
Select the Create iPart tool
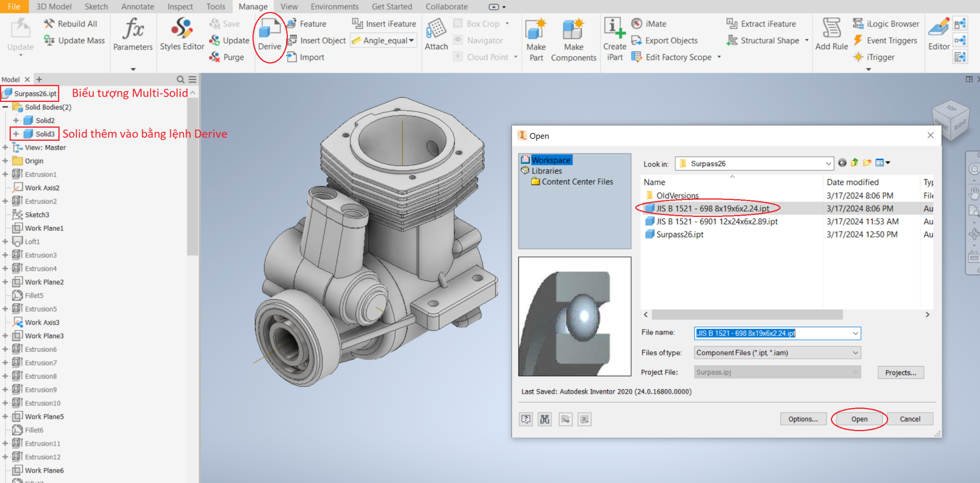pyautogui.click(x=614, y=38)
